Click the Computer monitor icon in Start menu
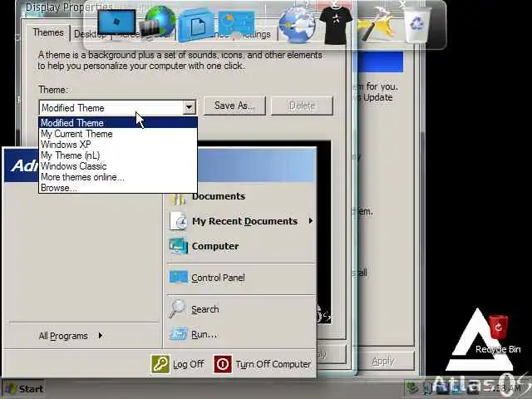The width and height of the screenshot is (532, 399). tap(179, 246)
